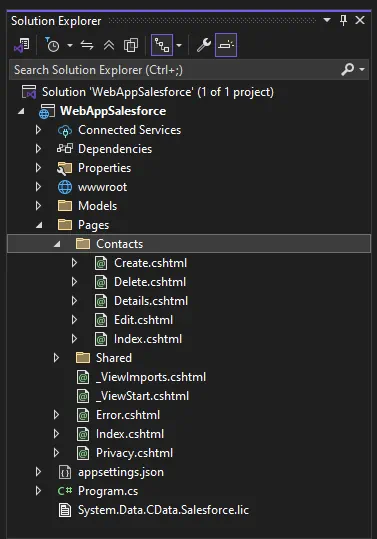This screenshot has width=377, height=539.
Task: Open Properties with the wrench icon
Action: pyautogui.click(x=203, y=45)
